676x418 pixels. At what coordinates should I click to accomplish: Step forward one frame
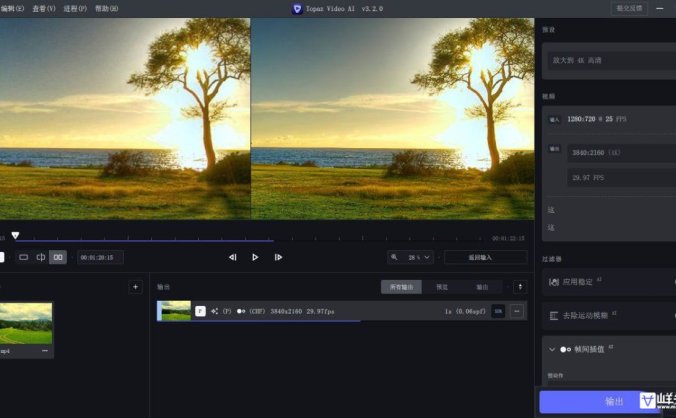click(x=279, y=257)
